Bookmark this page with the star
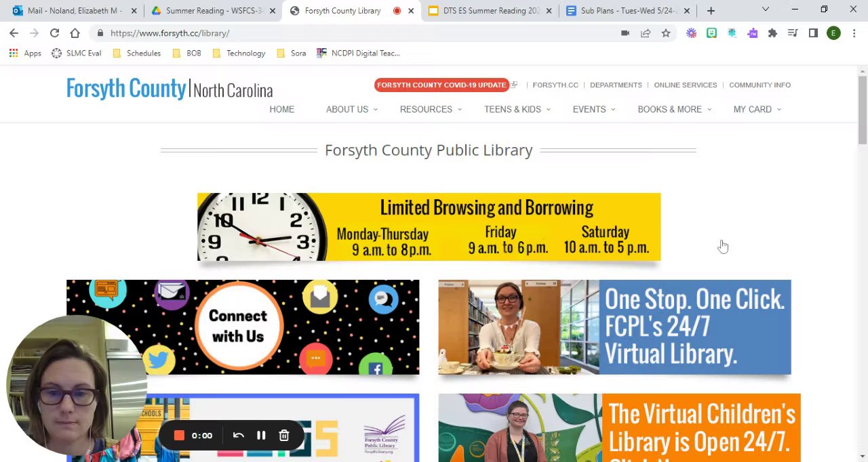 pyautogui.click(x=666, y=33)
